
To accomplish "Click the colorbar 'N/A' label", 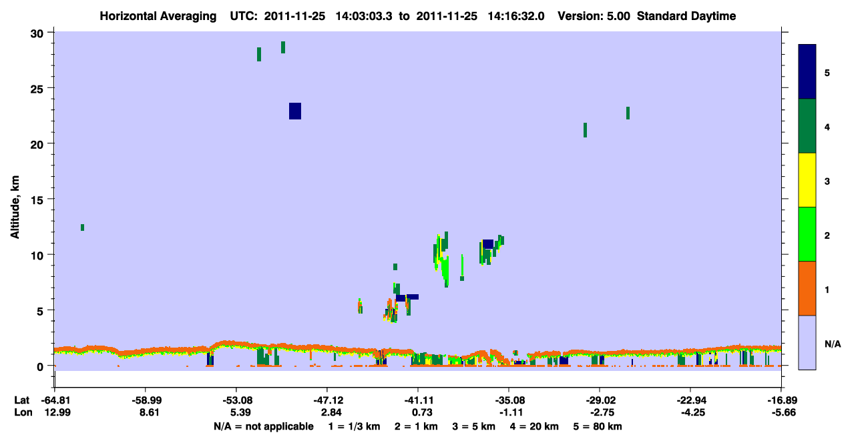I will click(832, 344).
